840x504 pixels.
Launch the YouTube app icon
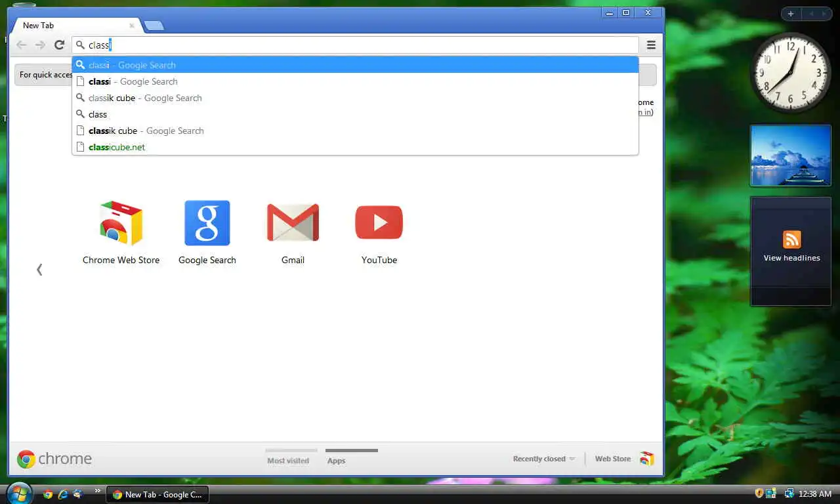pyautogui.click(x=379, y=222)
